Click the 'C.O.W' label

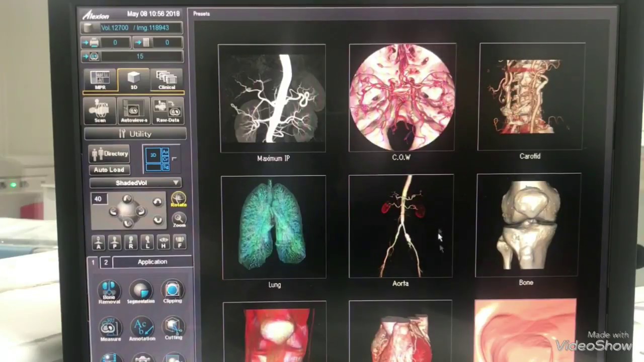click(401, 157)
